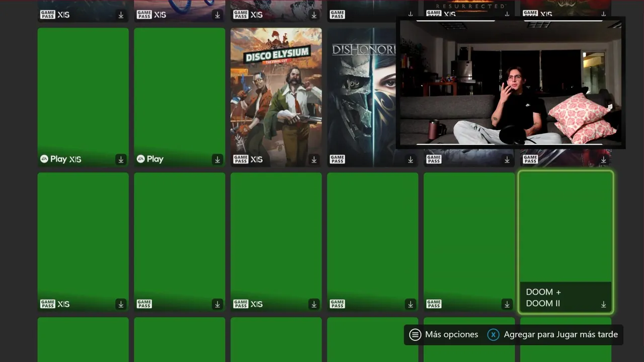Select the highlighted DOOM + DOOM II tile
Image resolution: width=644 pixels, height=362 pixels.
566,242
